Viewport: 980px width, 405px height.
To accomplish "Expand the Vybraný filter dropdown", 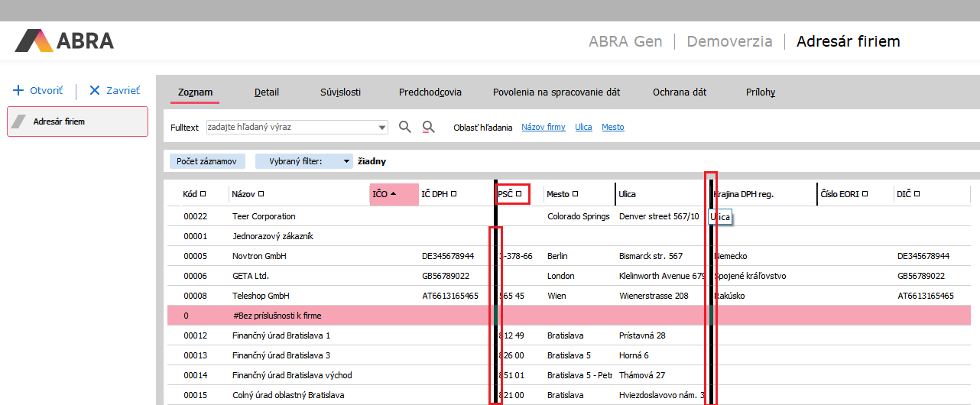I will (x=346, y=161).
